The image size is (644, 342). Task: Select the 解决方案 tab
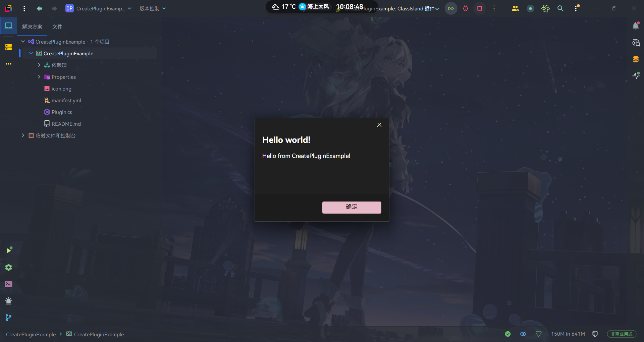click(x=32, y=26)
